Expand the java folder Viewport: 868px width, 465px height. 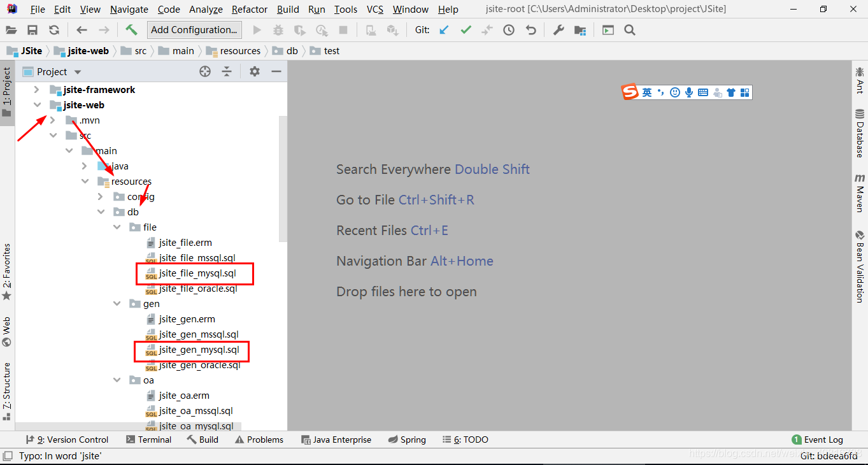point(85,166)
